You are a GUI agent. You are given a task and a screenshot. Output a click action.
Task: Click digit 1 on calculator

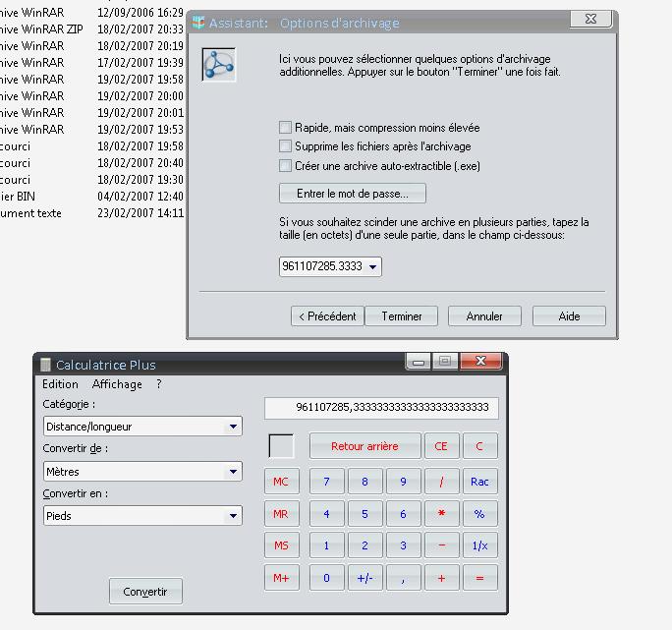coord(326,545)
